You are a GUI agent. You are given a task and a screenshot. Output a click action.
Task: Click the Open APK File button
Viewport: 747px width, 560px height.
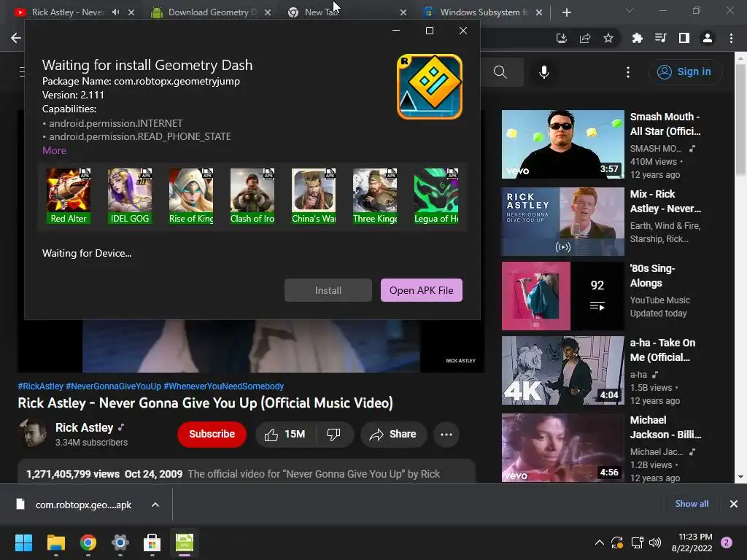tap(421, 290)
